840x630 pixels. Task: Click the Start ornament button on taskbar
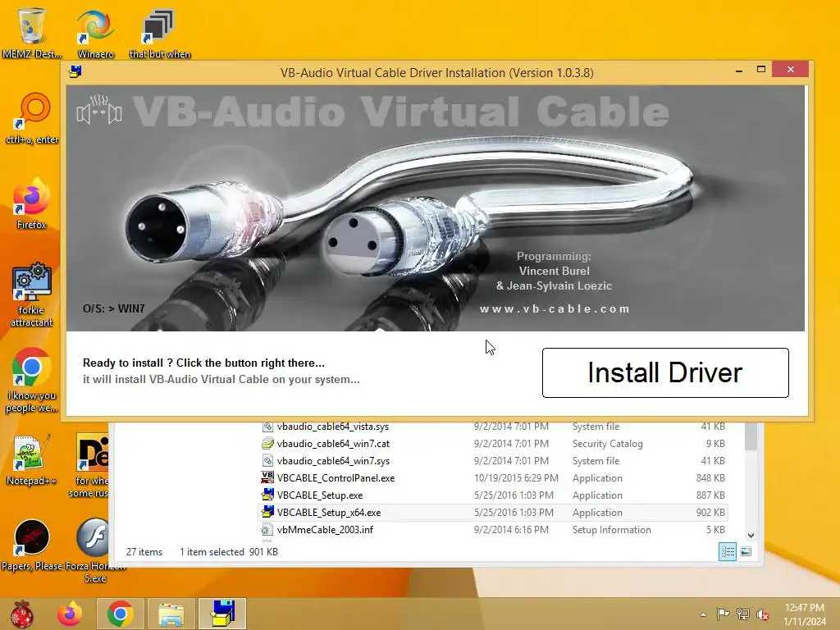(x=21, y=614)
